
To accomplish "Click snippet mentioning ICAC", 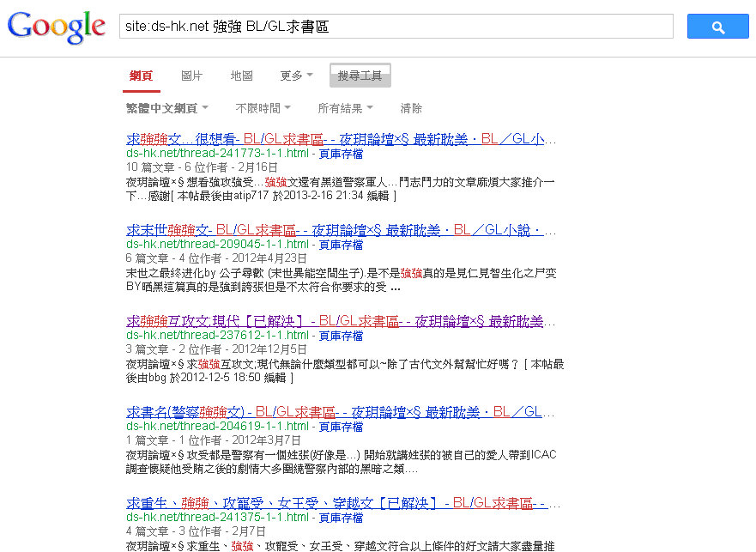I will 342,462.
